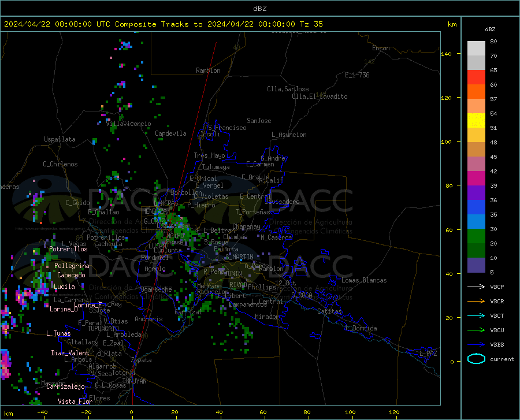Click the S_Francisco place label

coord(227,128)
